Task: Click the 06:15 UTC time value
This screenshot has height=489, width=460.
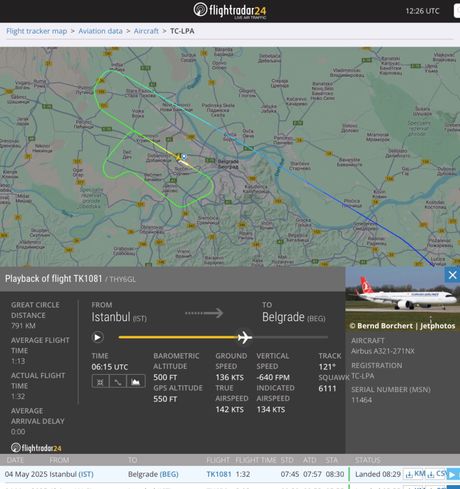Action: click(x=110, y=367)
